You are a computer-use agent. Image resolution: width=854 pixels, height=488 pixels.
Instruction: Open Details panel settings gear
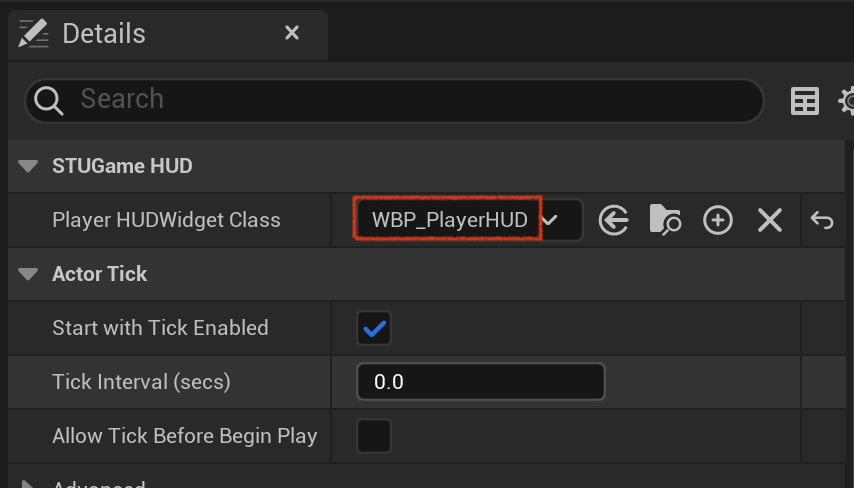(x=846, y=101)
